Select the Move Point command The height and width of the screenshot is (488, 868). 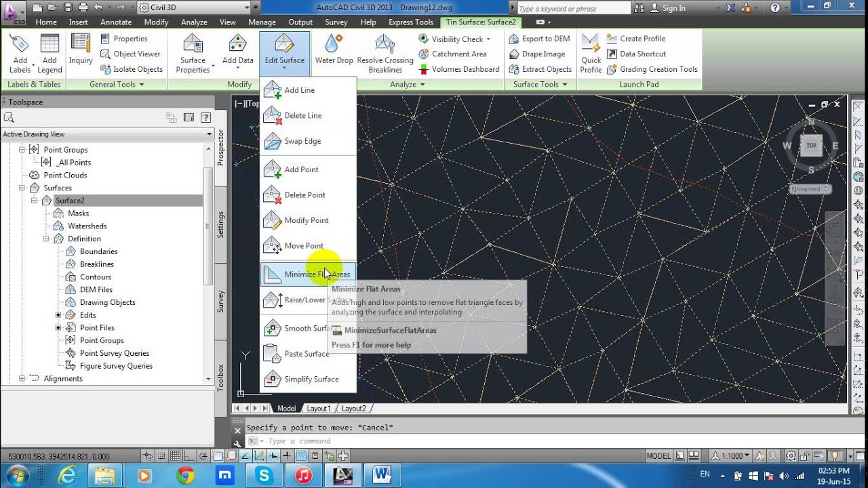[x=308, y=246]
